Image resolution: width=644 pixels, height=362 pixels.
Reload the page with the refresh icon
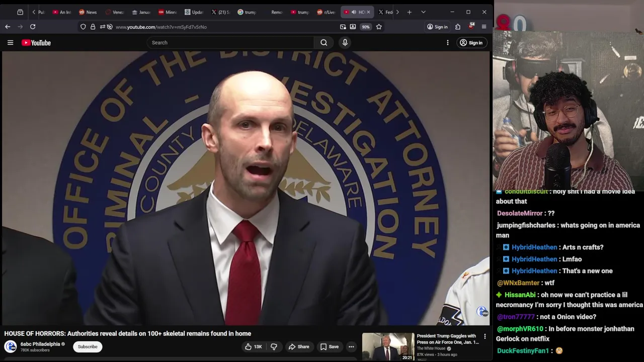[33, 27]
